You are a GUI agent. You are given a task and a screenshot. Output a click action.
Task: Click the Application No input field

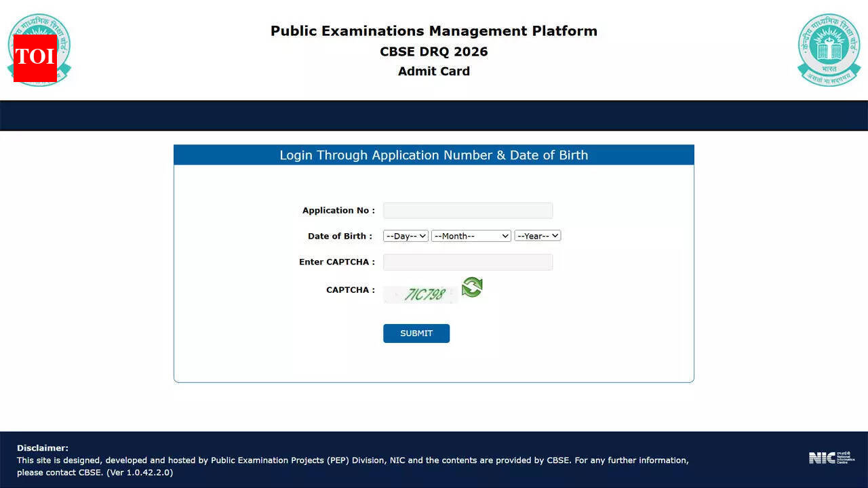click(467, 210)
